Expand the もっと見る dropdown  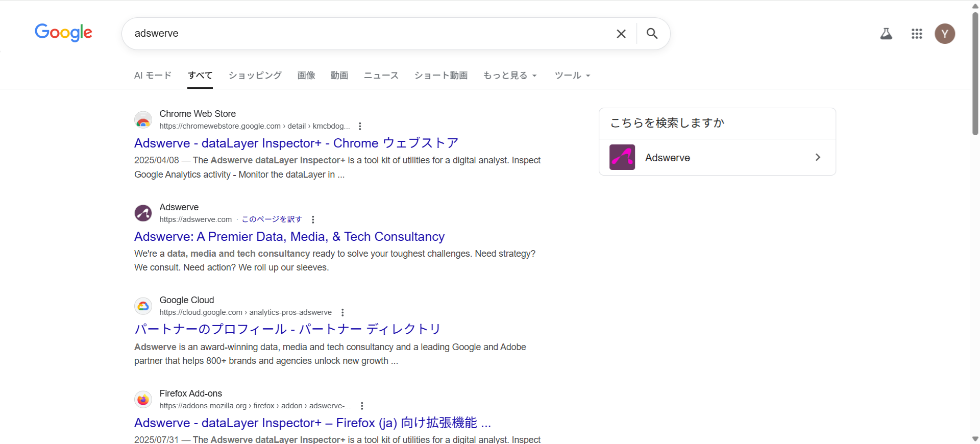pyautogui.click(x=509, y=76)
